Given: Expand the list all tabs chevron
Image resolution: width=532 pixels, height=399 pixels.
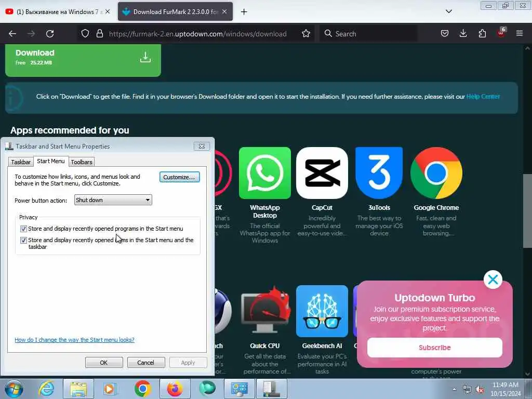Looking at the screenshot, I should click(x=448, y=11).
